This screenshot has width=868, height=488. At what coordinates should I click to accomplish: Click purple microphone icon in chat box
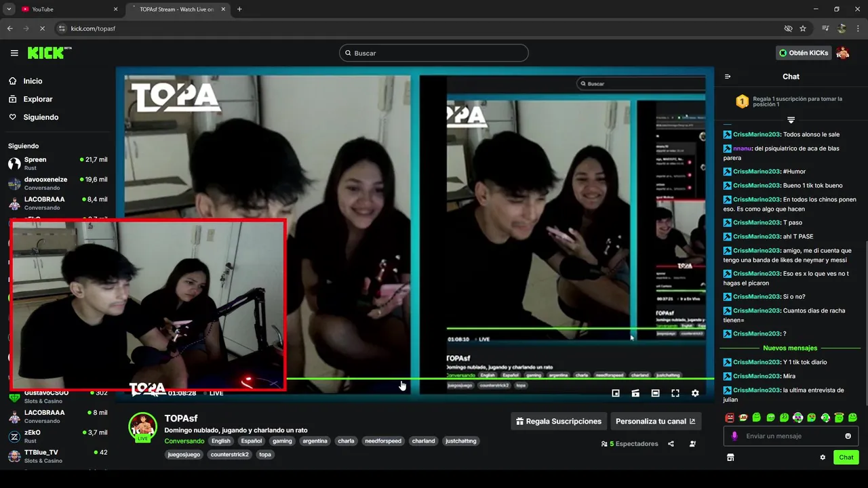[734, 436]
